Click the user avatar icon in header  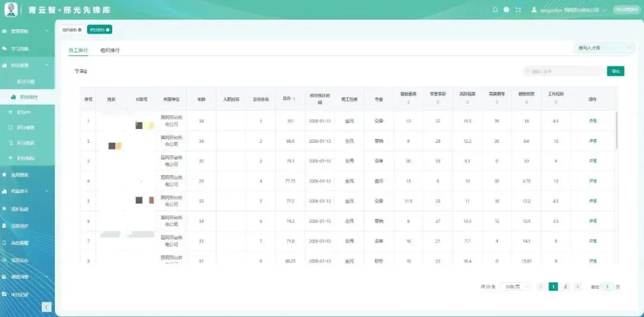[x=534, y=10]
